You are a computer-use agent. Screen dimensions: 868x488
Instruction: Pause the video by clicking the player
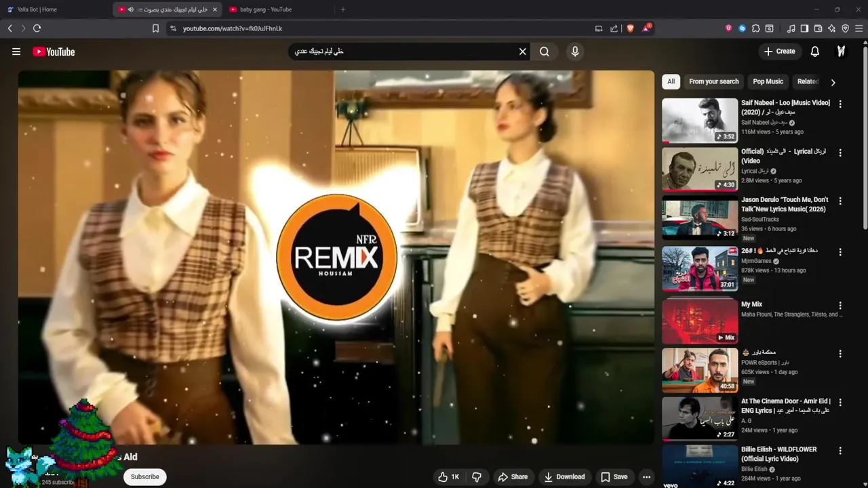(x=336, y=258)
